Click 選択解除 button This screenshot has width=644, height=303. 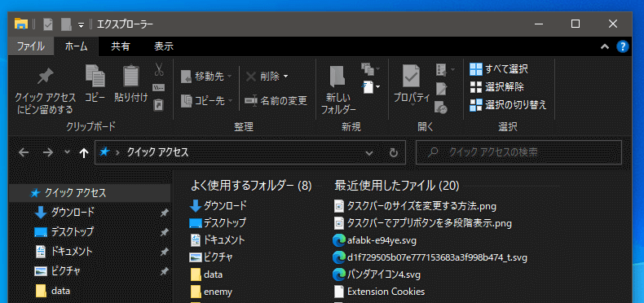pyautogui.click(x=497, y=86)
